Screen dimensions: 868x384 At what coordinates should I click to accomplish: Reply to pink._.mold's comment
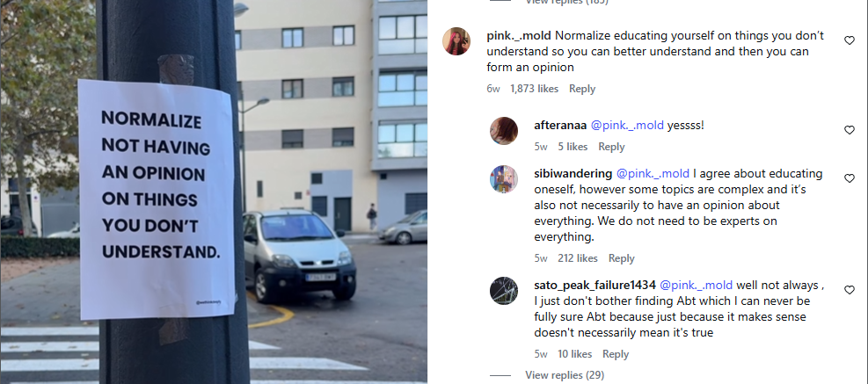coord(582,89)
